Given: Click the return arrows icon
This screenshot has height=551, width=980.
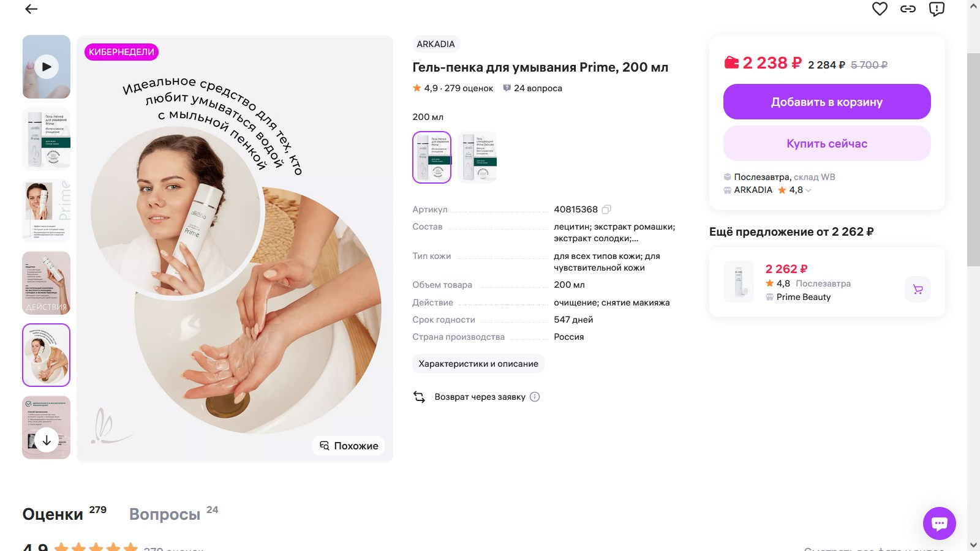Looking at the screenshot, I should pos(419,397).
